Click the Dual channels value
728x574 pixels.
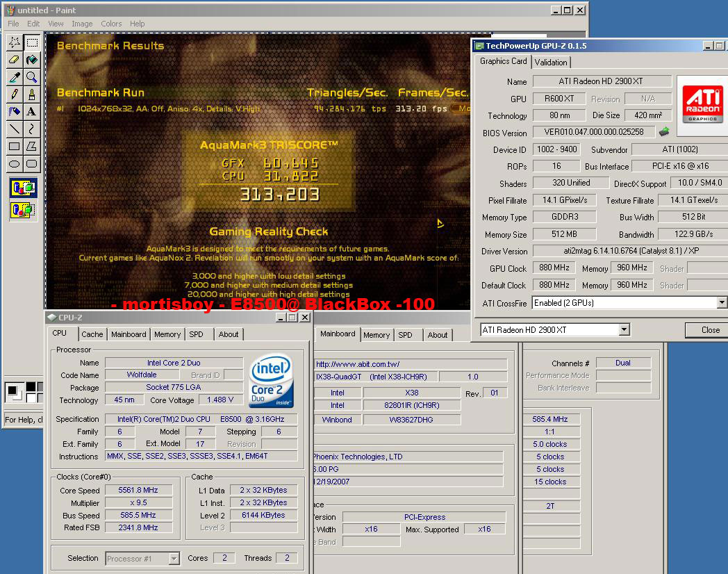tap(623, 363)
